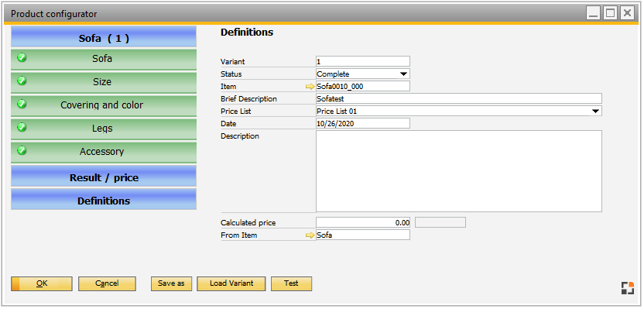This screenshot has width=644, height=309.
Task: Click the Save as button
Action: tap(171, 283)
